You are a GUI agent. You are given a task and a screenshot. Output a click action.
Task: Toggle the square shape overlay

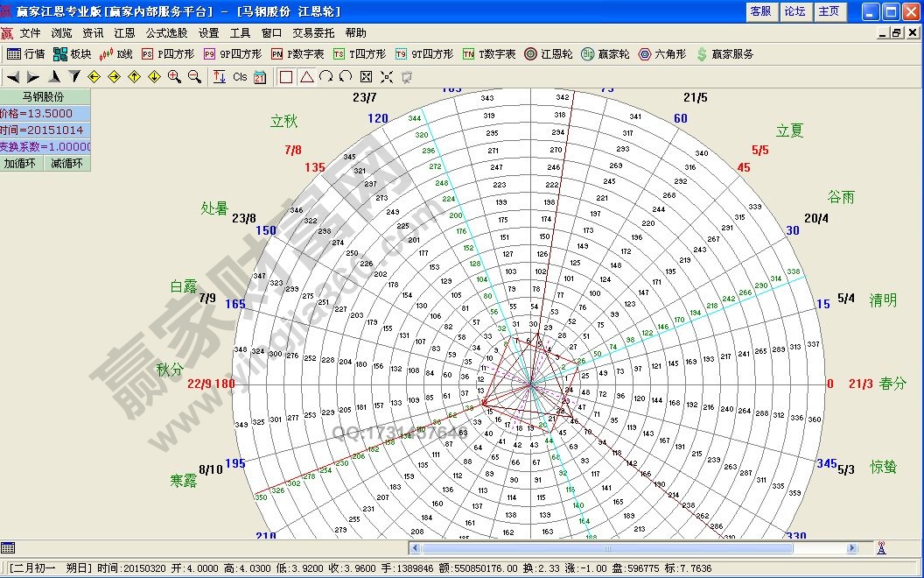coord(285,77)
